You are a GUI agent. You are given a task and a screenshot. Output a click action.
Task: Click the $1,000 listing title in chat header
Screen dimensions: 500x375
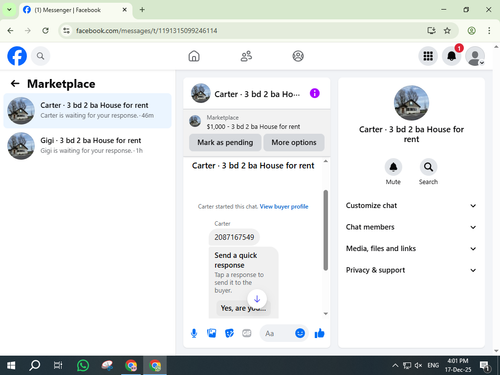tap(253, 127)
